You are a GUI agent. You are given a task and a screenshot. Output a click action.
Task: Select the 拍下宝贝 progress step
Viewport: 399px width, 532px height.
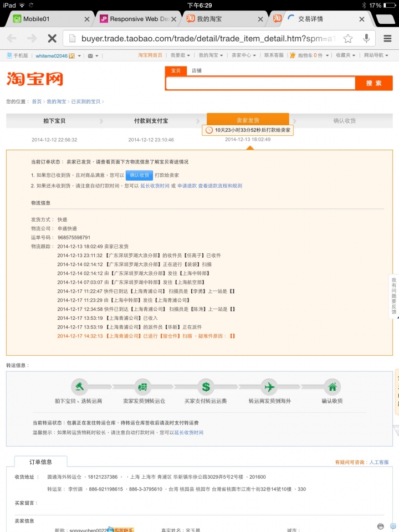54,121
